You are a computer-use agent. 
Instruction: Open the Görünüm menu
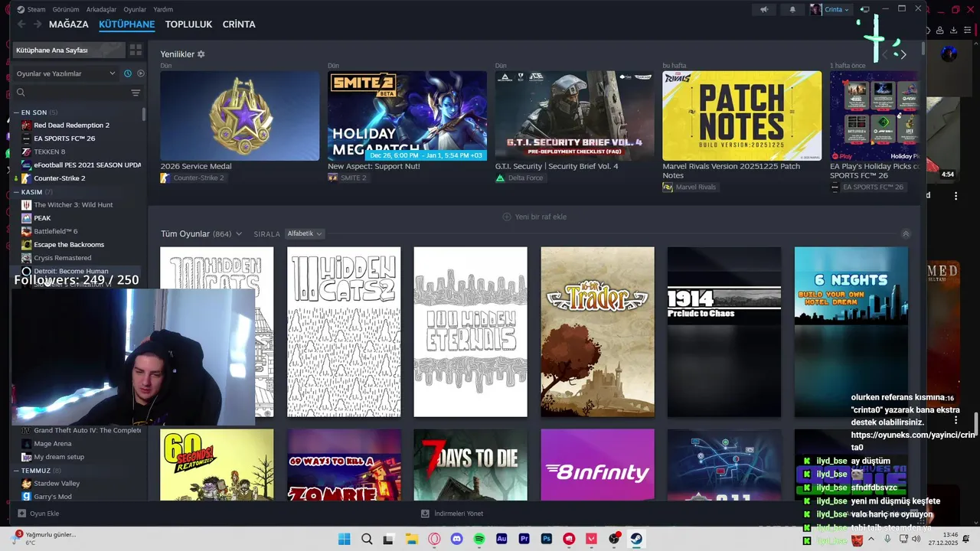click(66, 9)
